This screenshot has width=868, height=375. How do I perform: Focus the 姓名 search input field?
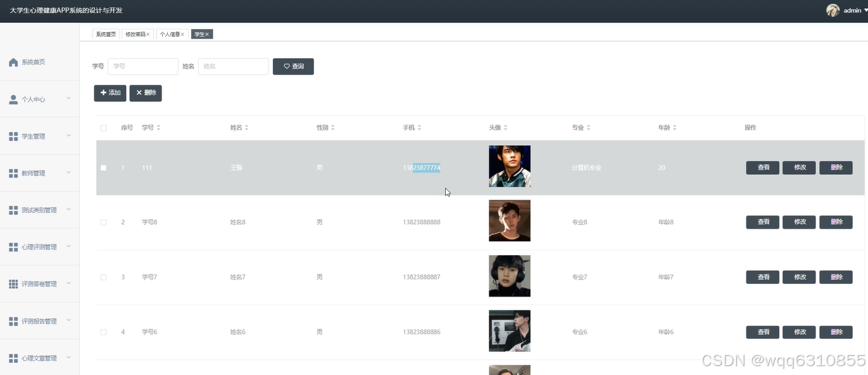[234, 67]
